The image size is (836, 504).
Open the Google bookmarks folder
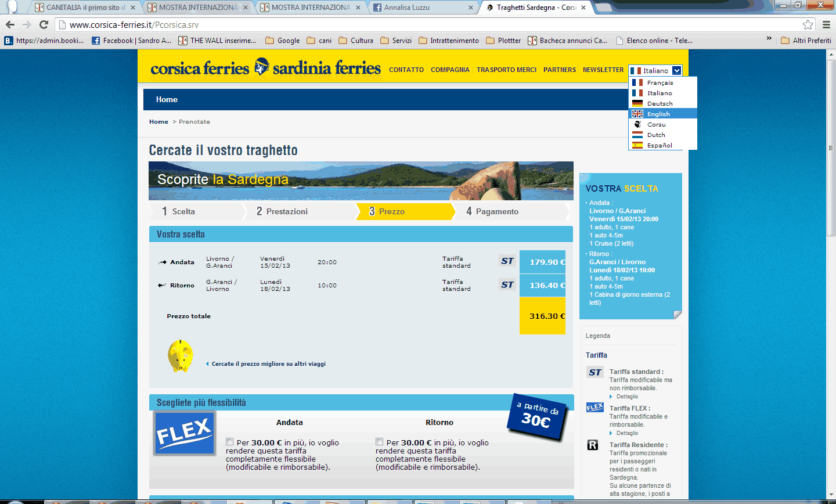point(283,40)
